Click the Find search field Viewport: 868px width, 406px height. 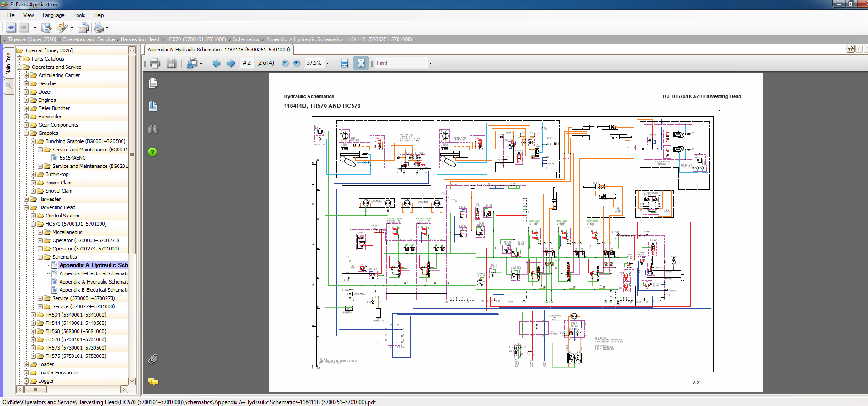401,63
